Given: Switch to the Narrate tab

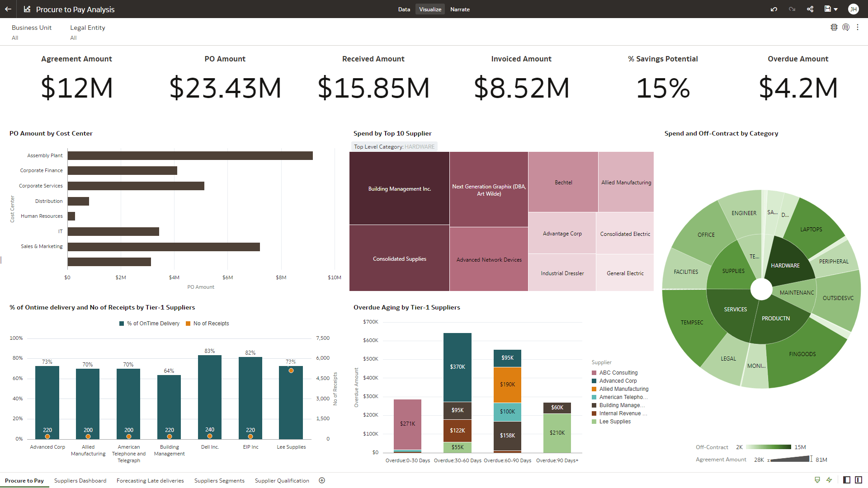Looking at the screenshot, I should click(x=460, y=9).
